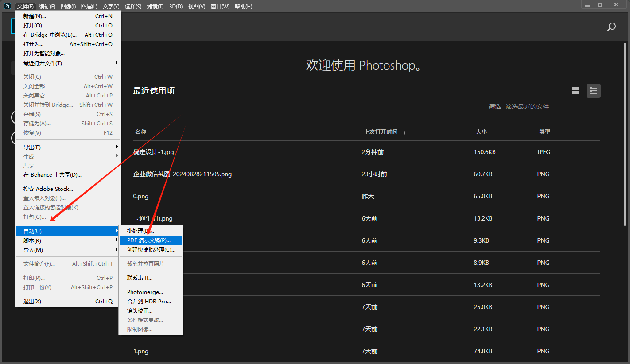This screenshot has height=364, width=630.
Task: Open the 滤镜 menu
Action: click(156, 6)
